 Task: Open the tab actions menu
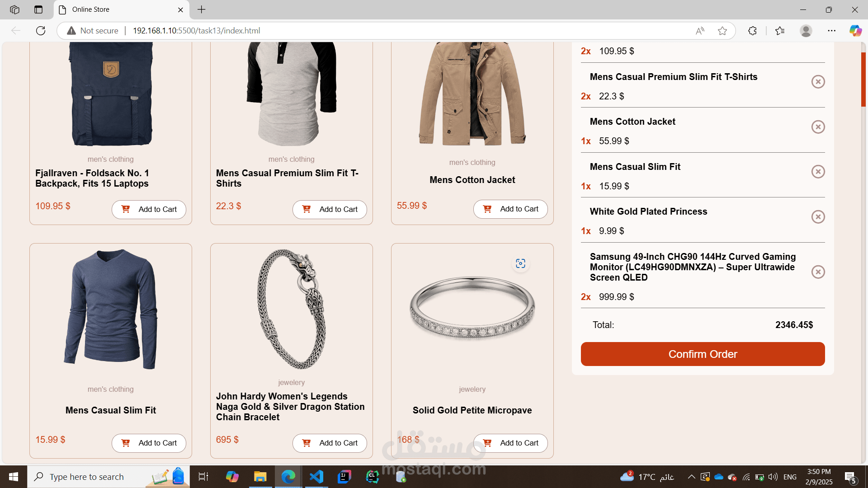38,9
